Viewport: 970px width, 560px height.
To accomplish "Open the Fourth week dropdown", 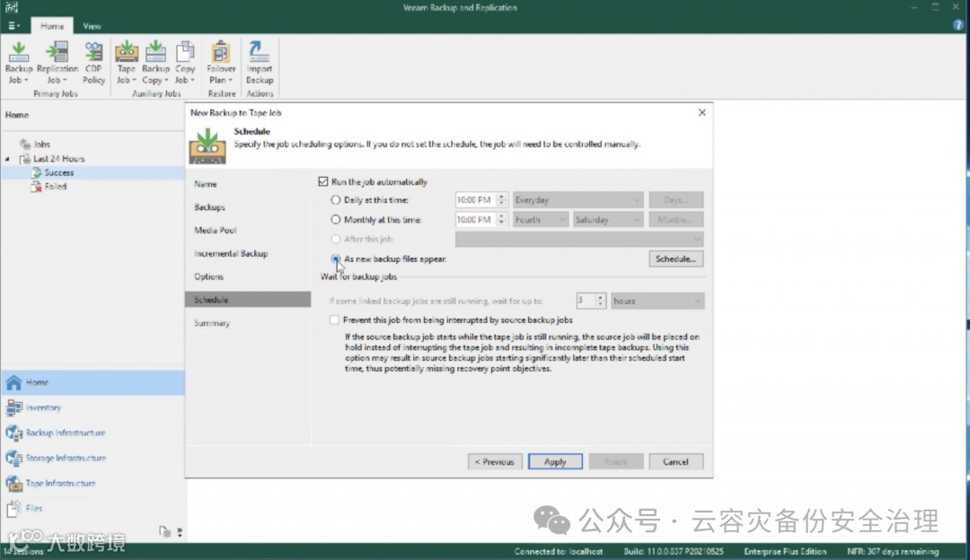I will click(540, 220).
